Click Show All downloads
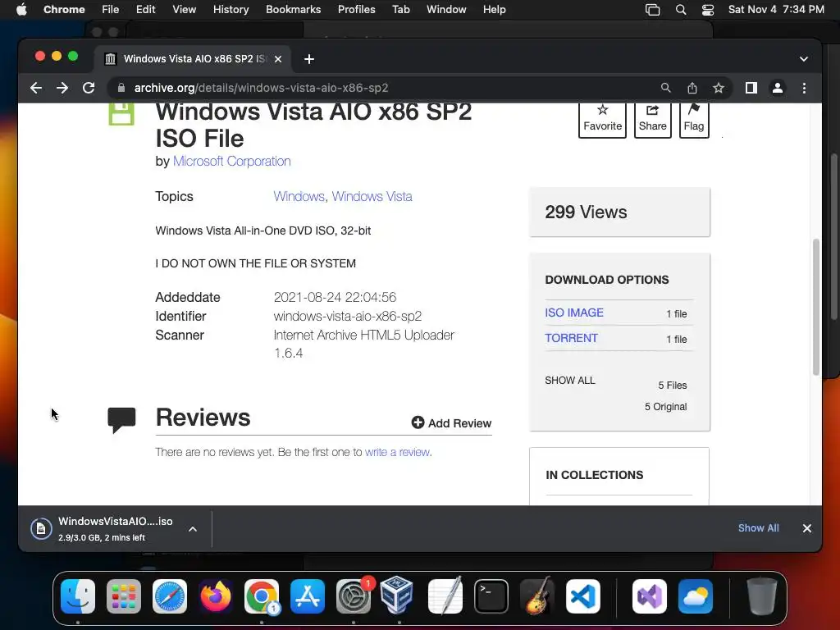The image size is (840, 630). [x=759, y=528]
